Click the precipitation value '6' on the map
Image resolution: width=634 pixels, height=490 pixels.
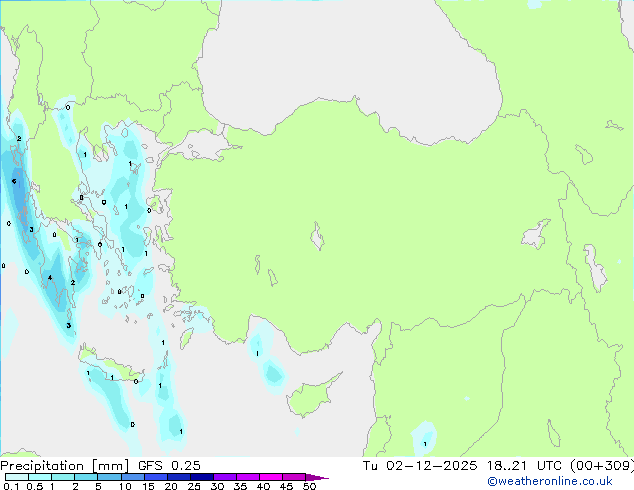pos(14,181)
